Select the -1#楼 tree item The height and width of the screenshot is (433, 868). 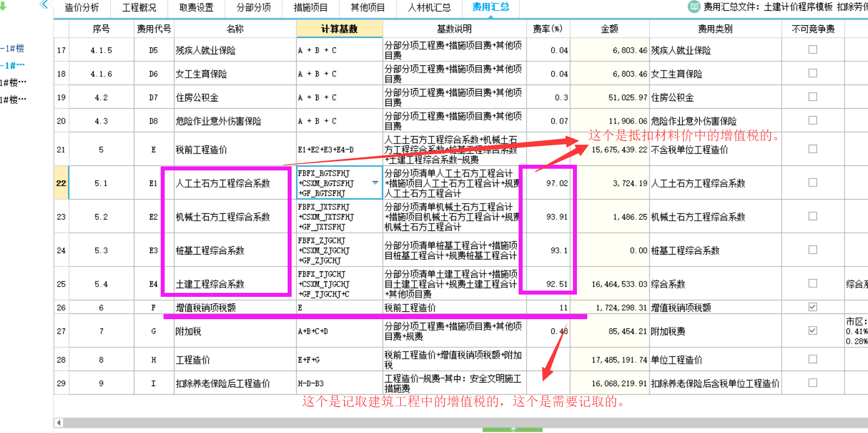[13, 49]
